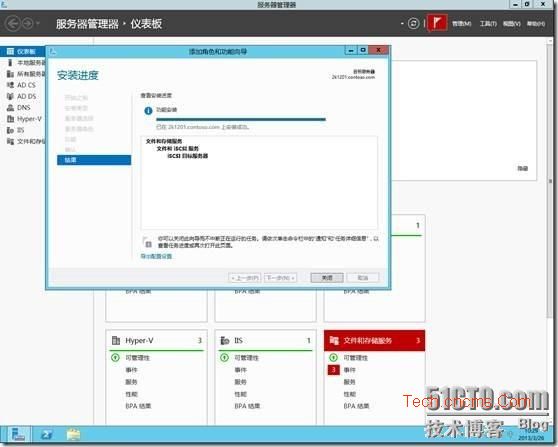This screenshot has height=447, width=558.
Task: Click the wizard window's title bar icon
Action: (x=53, y=52)
